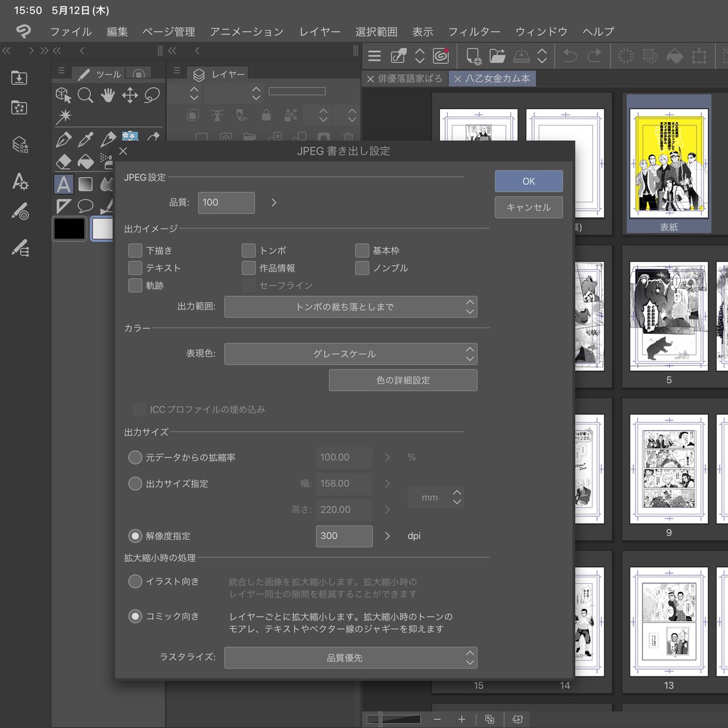The height and width of the screenshot is (728, 728).
Task: Click the Scale/transform icon in the command bar
Action: 699,56
